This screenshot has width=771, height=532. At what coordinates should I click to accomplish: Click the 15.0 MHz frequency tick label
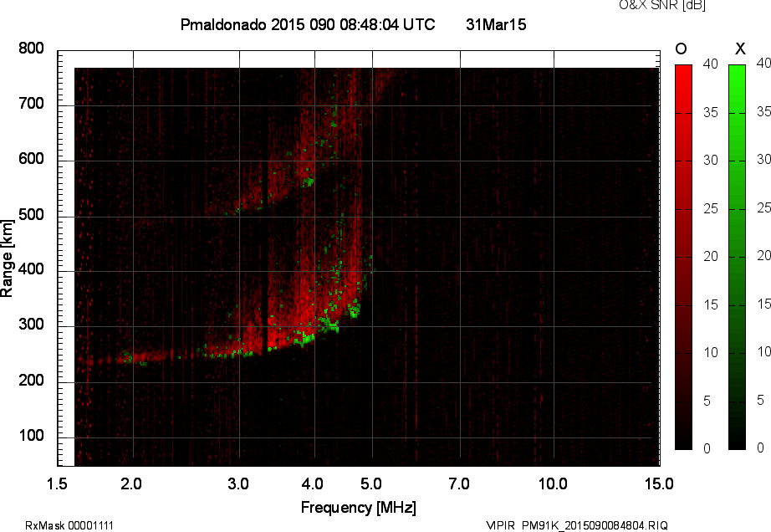[659, 483]
